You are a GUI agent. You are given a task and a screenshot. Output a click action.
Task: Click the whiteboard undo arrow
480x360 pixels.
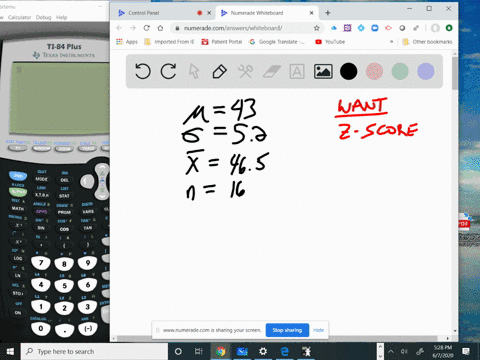point(143,71)
